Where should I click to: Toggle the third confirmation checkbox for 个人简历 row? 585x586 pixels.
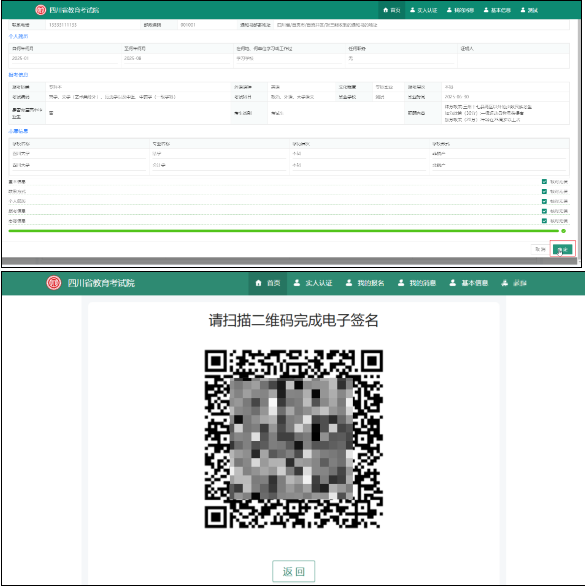click(x=544, y=201)
